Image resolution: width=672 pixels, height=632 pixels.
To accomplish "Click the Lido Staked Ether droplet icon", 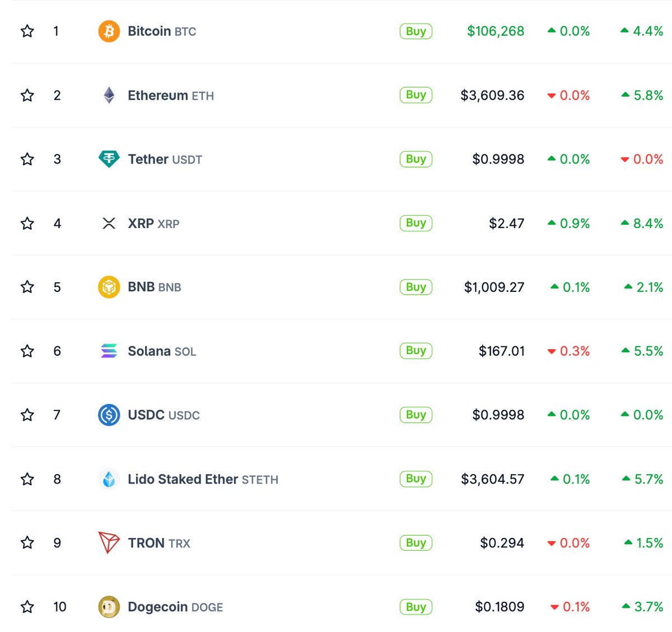I will [x=109, y=479].
